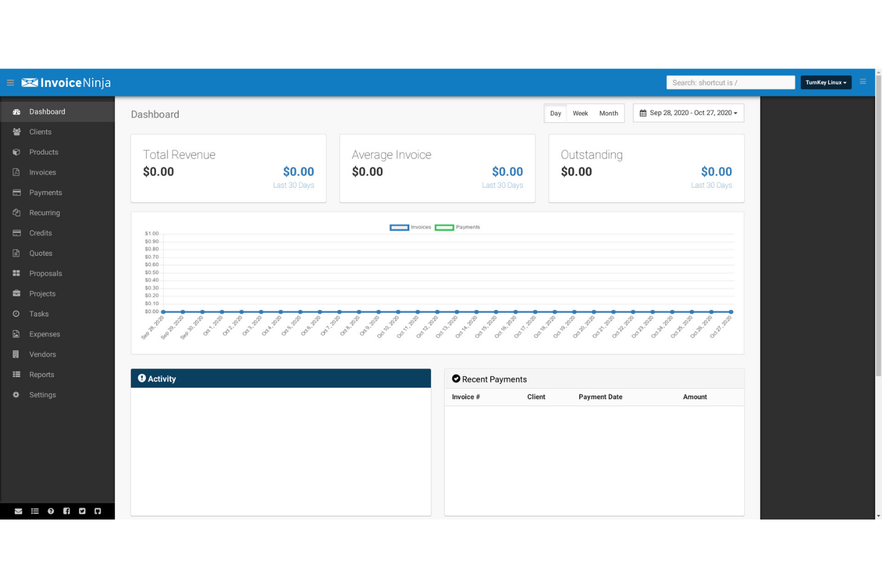882x588 pixels.
Task: Open the TurnKey Linux account dropdown
Action: pos(826,82)
